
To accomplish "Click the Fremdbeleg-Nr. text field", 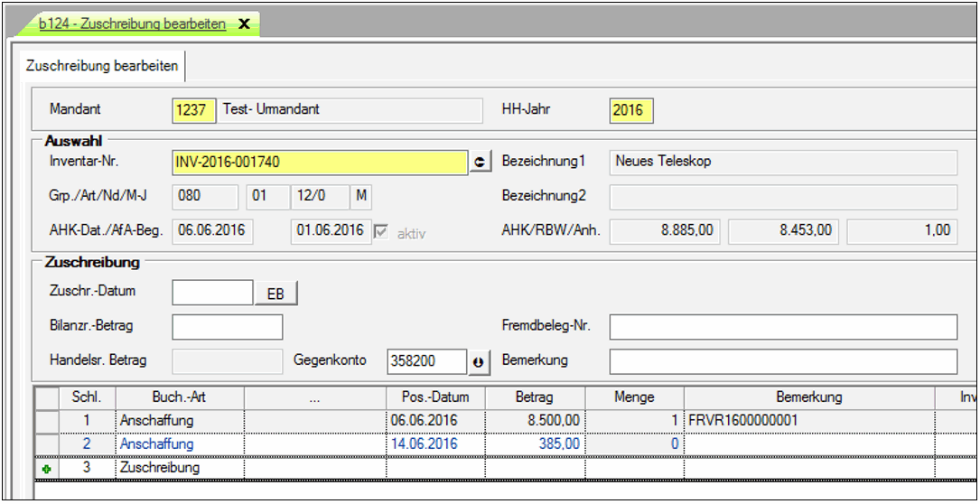I will coord(782,327).
